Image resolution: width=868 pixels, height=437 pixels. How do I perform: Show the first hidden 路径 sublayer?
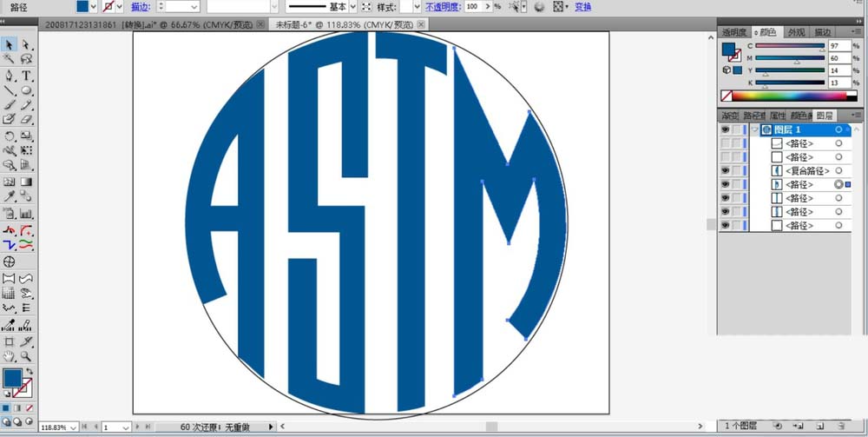[725, 143]
